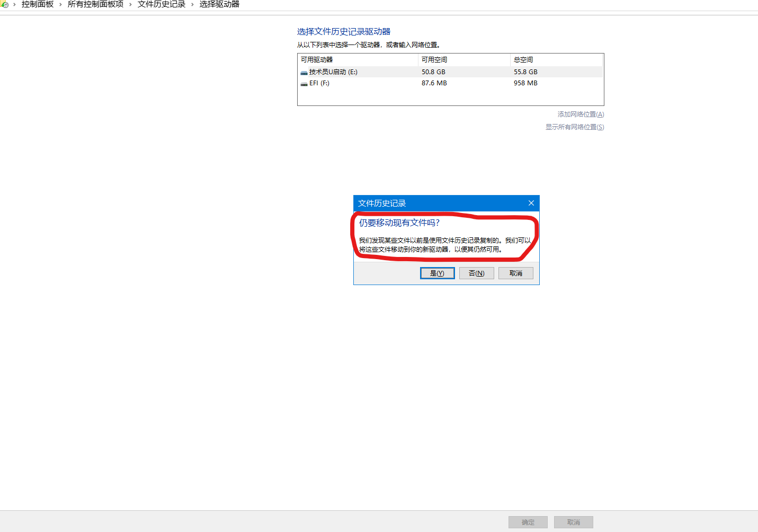758x532 pixels.
Task: Expand the breadcrumb chevron right after 控制面板
Action: (60, 4)
